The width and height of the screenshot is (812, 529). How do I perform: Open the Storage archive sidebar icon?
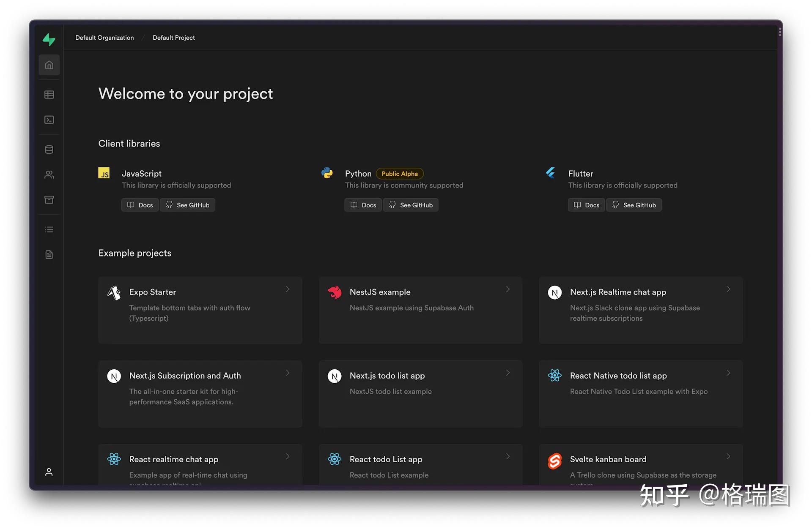tap(49, 199)
